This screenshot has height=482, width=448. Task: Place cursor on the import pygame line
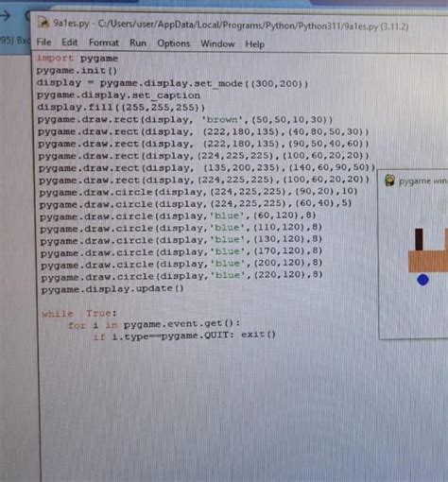coord(78,59)
